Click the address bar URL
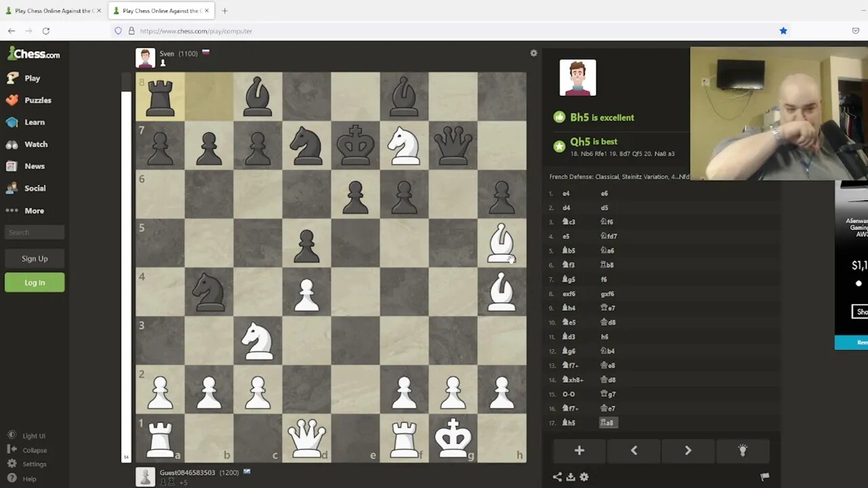Image resolution: width=868 pixels, height=488 pixels. pos(196,31)
